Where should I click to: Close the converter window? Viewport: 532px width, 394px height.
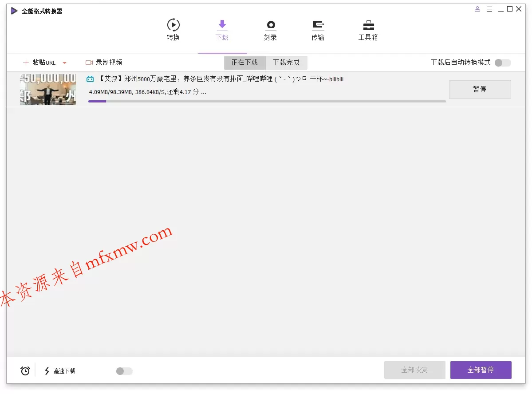(x=519, y=9)
